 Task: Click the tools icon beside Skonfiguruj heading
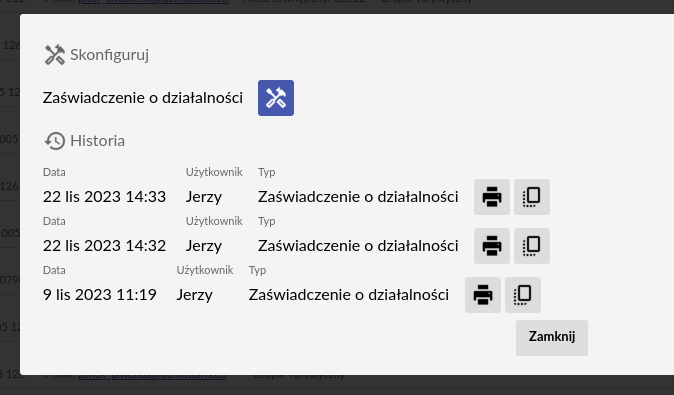[x=55, y=55]
